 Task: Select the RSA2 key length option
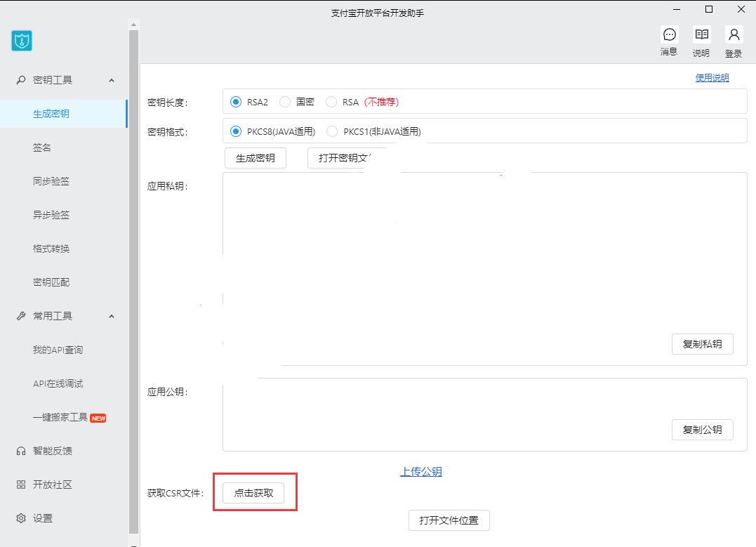click(236, 102)
